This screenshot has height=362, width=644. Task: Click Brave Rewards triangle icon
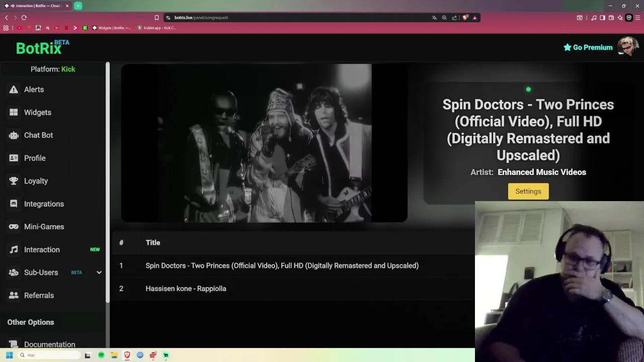tap(474, 18)
